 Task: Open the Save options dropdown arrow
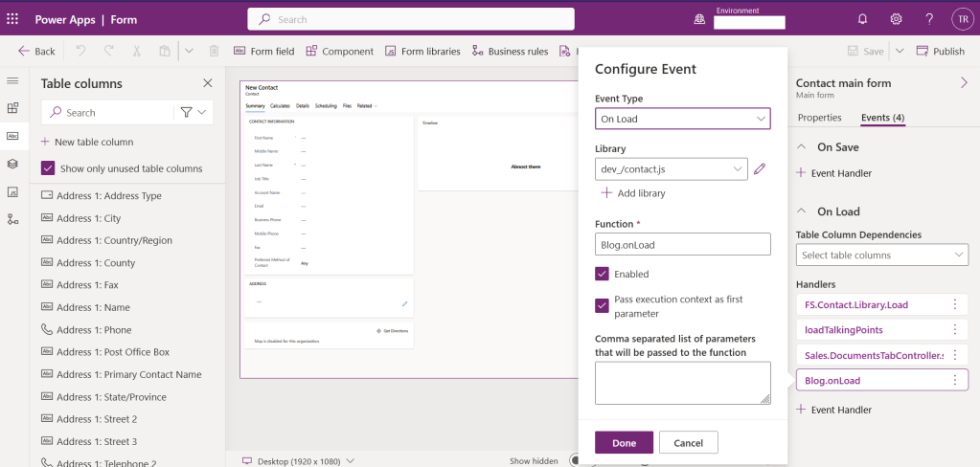(x=900, y=51)
